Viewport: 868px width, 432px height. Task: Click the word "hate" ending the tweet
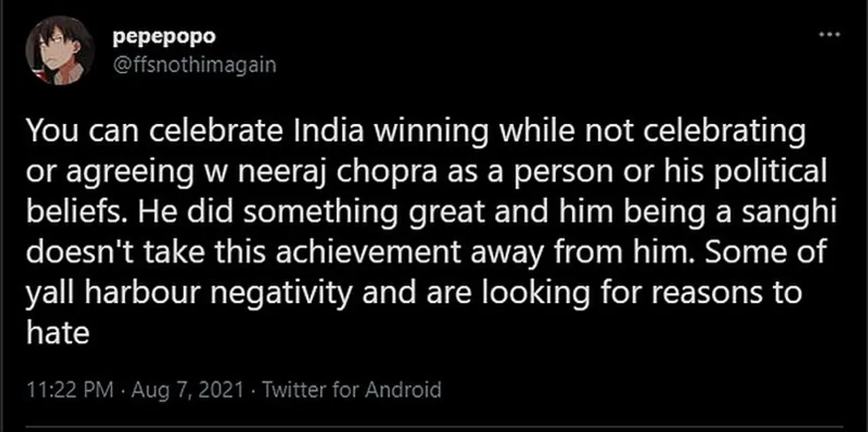[x=58, y=334]
